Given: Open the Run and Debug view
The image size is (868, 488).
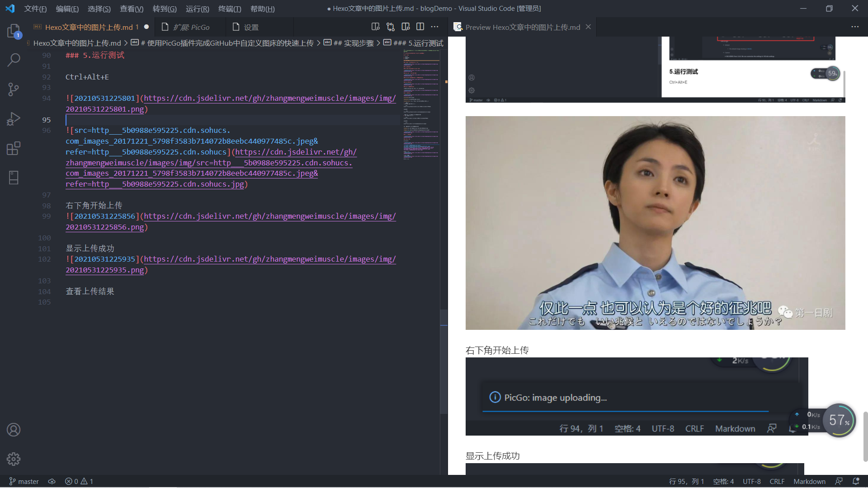Looking at the screenshot, I should [14, 119].
